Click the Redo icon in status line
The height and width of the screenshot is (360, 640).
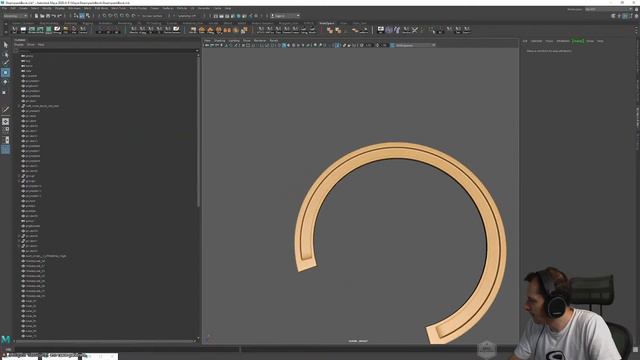coord(59,16)
